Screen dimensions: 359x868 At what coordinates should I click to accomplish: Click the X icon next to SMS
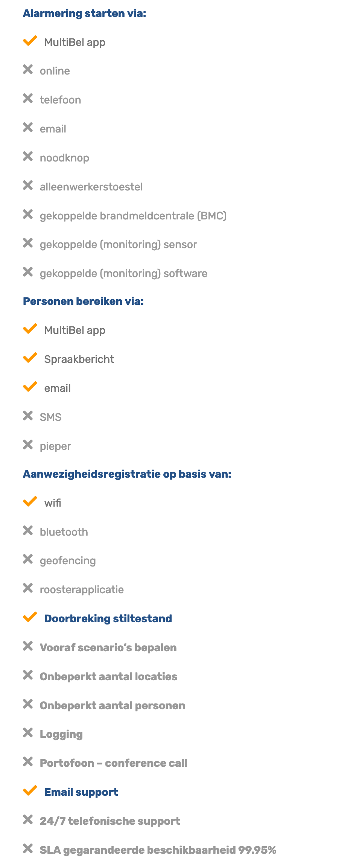(28, 416)
